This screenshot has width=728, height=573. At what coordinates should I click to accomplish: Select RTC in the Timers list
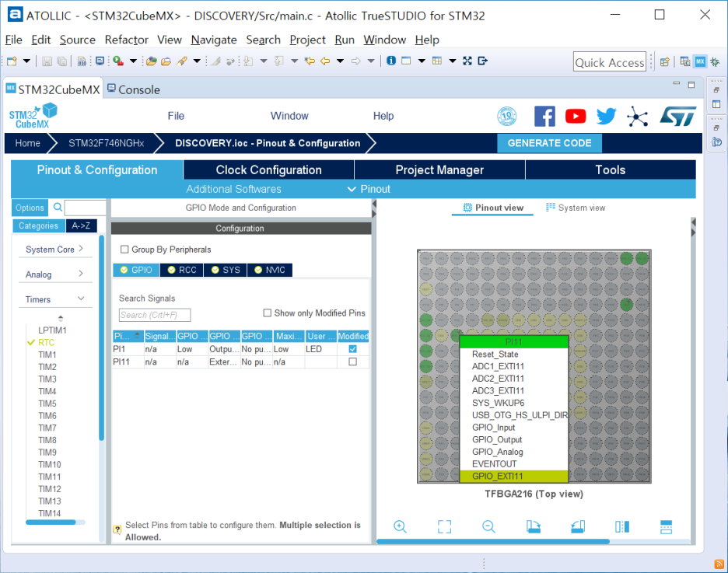click(47, 342)
